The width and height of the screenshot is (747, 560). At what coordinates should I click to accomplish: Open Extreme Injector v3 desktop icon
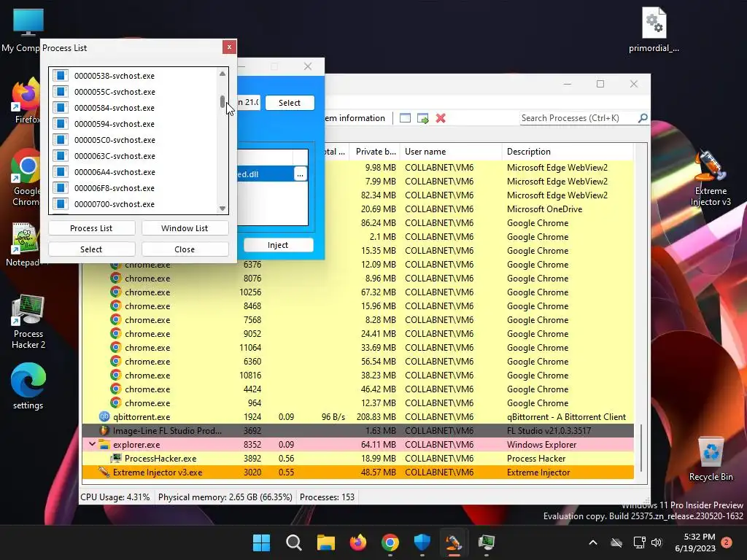[x=711, y=178]
